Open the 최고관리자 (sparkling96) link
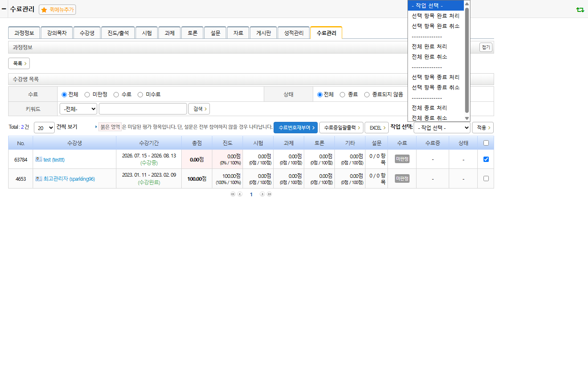The width and height of the screenshot is (588, 368). [69, 179]
